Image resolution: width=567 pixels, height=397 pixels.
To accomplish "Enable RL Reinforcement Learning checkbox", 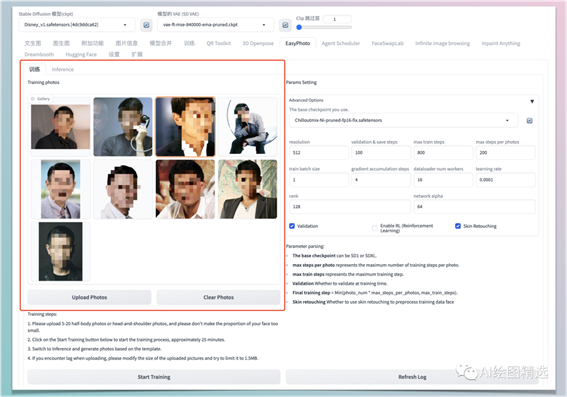I will point(375,228).
